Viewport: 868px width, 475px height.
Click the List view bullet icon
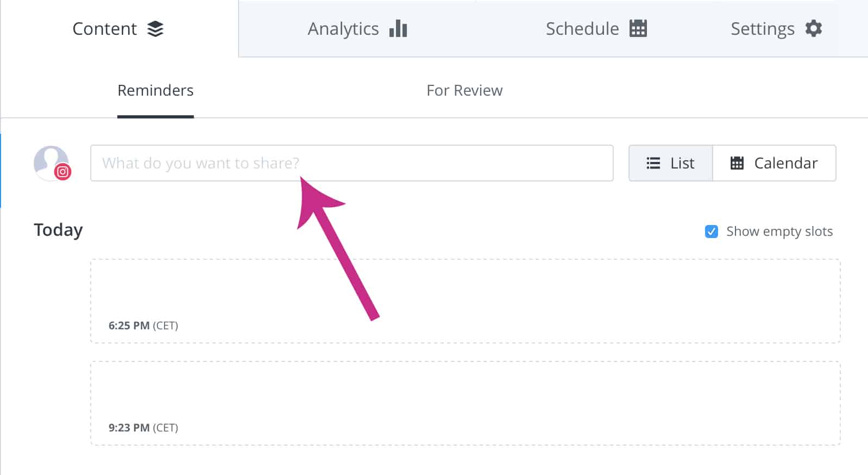pos(653,163)
